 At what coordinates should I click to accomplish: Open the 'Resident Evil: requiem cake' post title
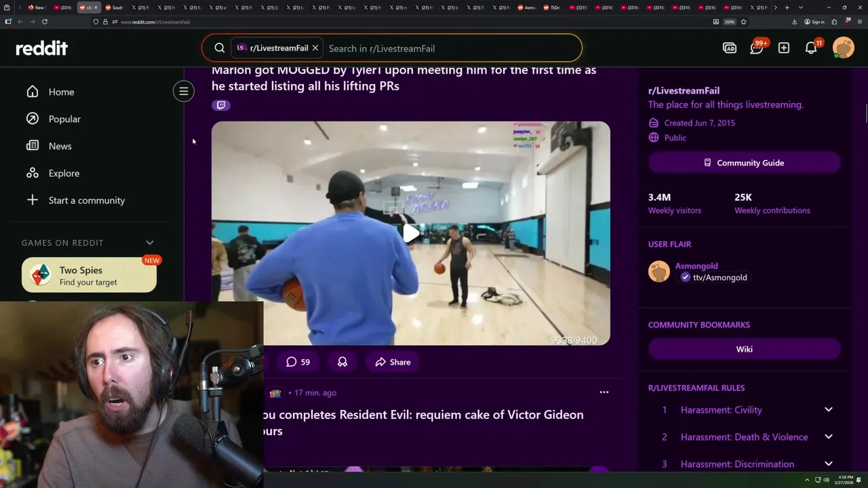[x=425, y=422]
